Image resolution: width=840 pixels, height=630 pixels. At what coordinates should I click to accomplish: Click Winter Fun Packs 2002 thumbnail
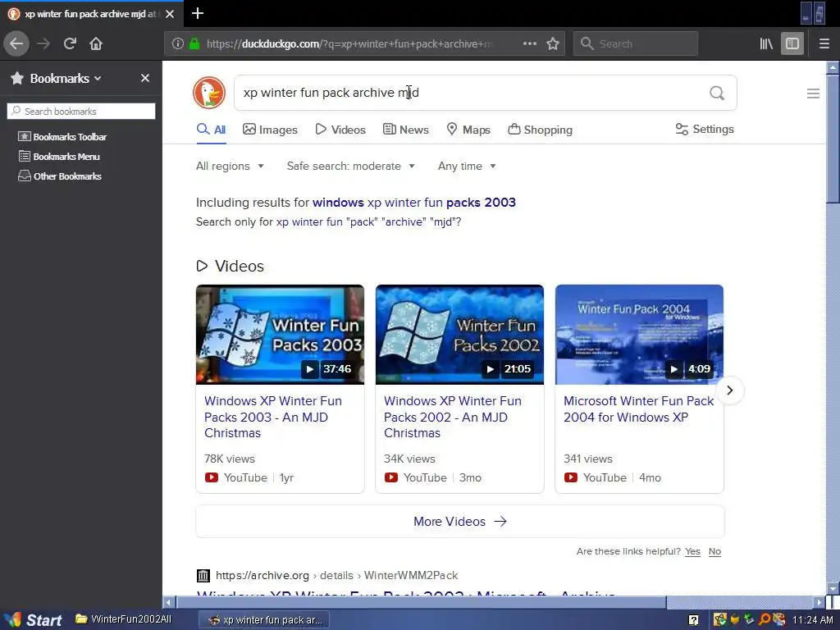click(x=459, y=335)
